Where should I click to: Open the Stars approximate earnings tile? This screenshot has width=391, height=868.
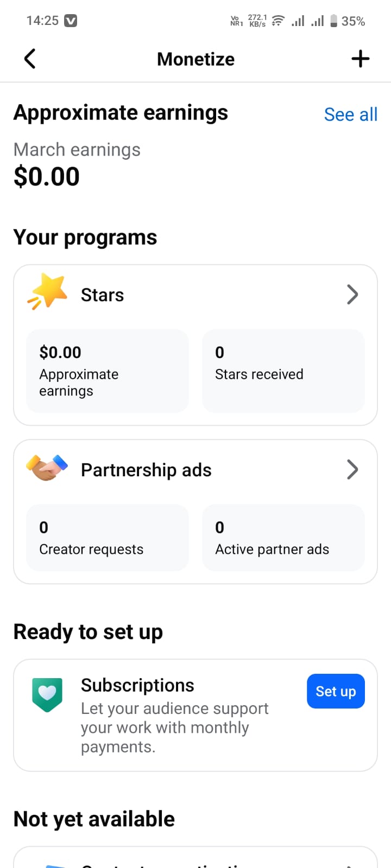click(x=108, y=371)
